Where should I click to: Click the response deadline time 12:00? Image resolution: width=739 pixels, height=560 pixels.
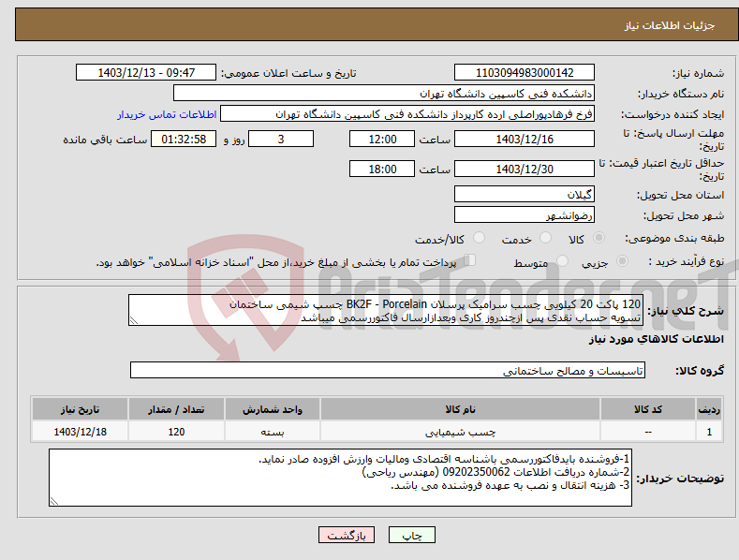(x=382, y=139)
